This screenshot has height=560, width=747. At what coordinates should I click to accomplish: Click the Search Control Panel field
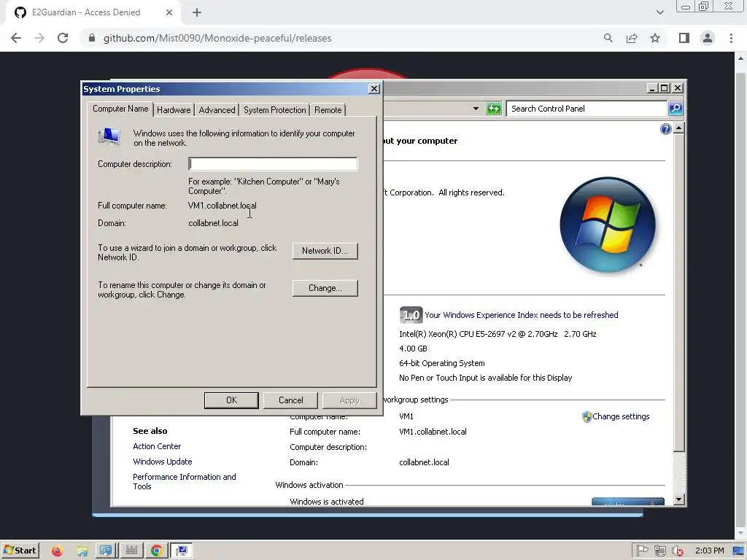tap(587, 109)
